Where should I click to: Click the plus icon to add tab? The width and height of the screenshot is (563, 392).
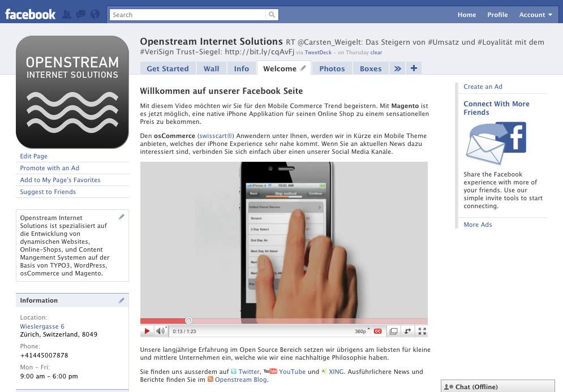click(414, 68)
